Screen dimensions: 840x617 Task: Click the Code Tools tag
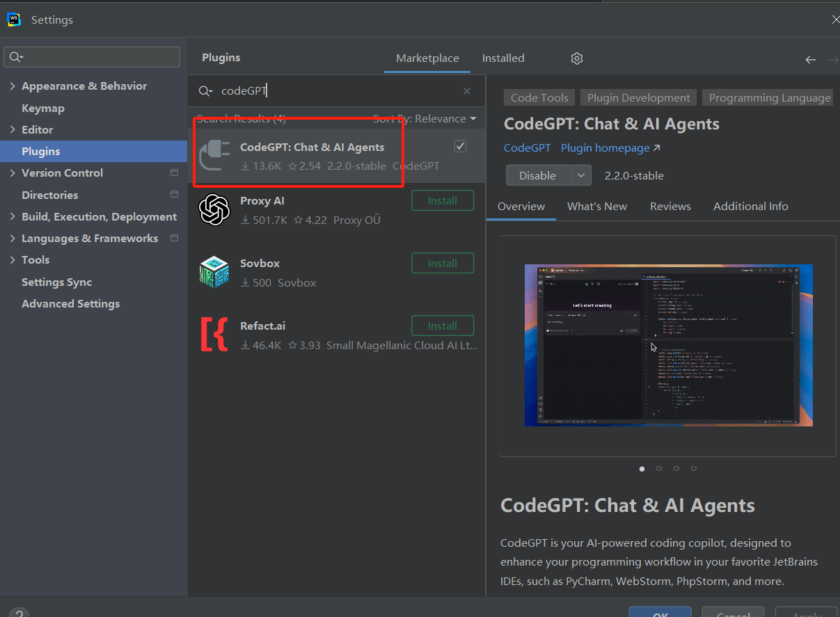[x=539, y=98]
